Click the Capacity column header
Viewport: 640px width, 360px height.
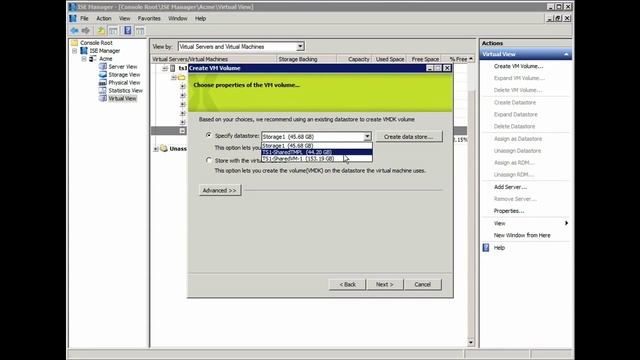pyautogui.click(x=354, y=59)
